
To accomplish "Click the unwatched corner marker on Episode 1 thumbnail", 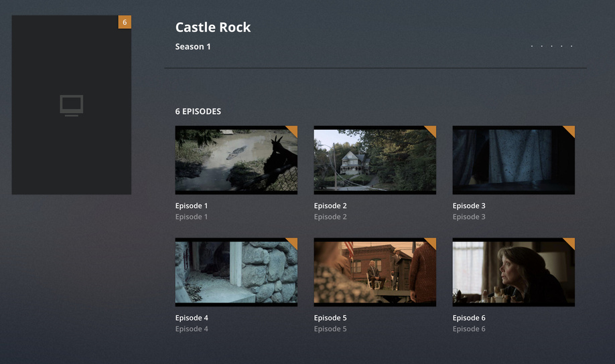I will point(291,132).
